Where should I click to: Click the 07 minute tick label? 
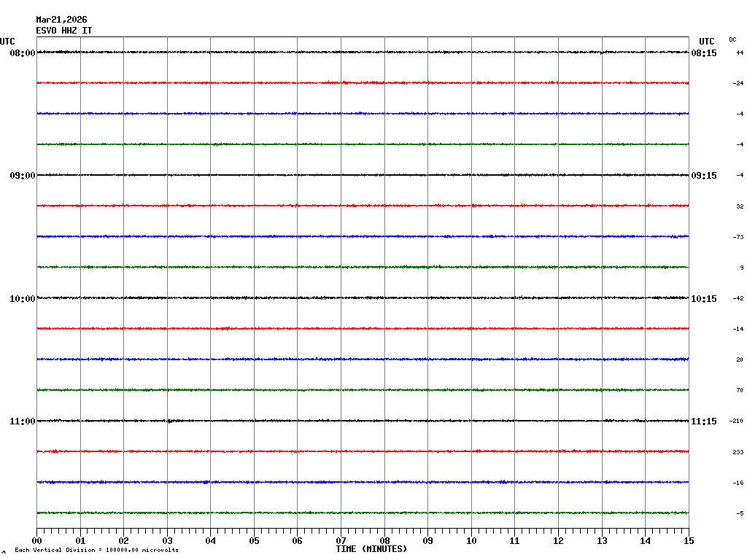(x=341, y=541)
